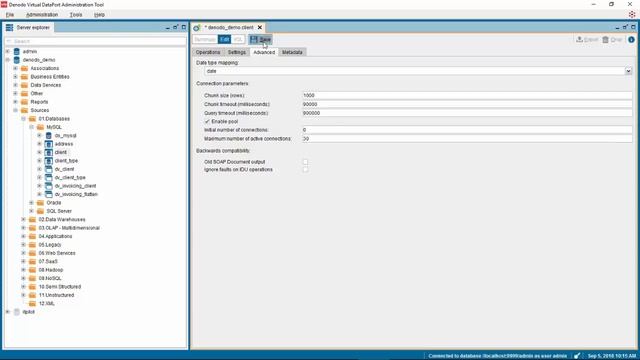Click the web service icon on denodo_demo.client tab

(x=197, y=27)
